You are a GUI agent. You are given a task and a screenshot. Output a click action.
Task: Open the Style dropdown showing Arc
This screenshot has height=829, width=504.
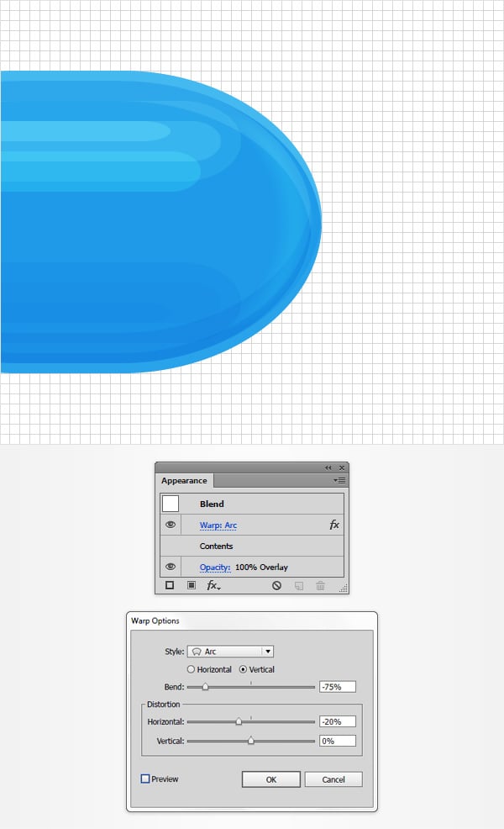click(230, 652)
